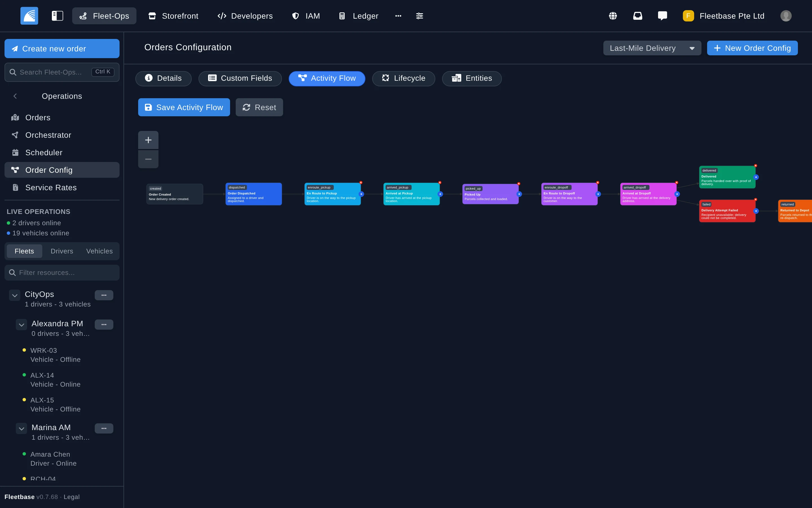Show the Vehicles resource tab
812x508 pixels.
(x=99, y=251)
